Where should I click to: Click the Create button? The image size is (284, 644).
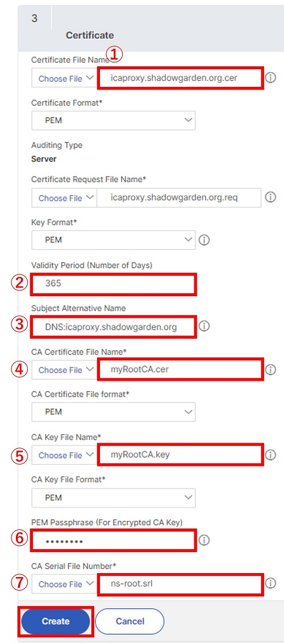[56, 621]
